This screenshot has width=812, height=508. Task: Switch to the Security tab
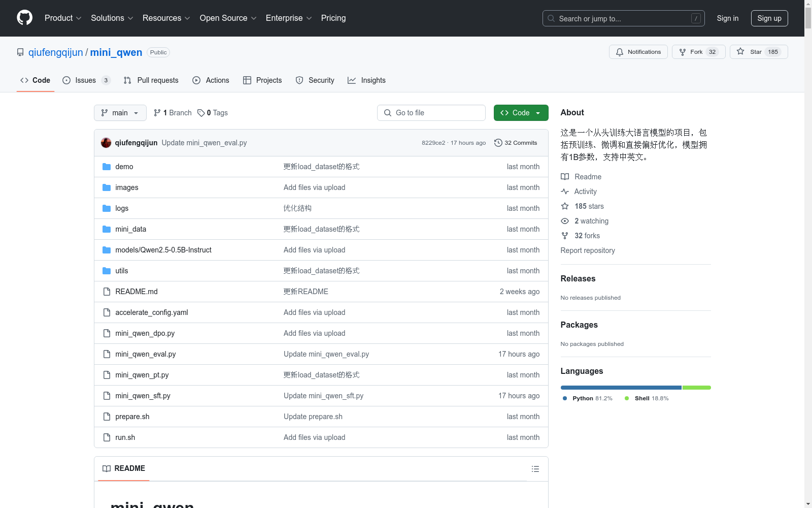(x=315, y=80)
